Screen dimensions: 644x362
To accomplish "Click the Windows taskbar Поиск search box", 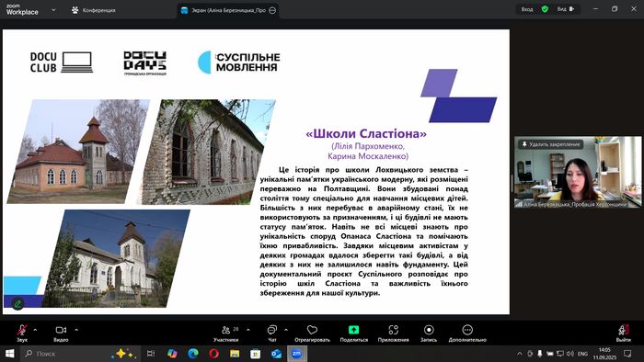I will coord(65,354).
